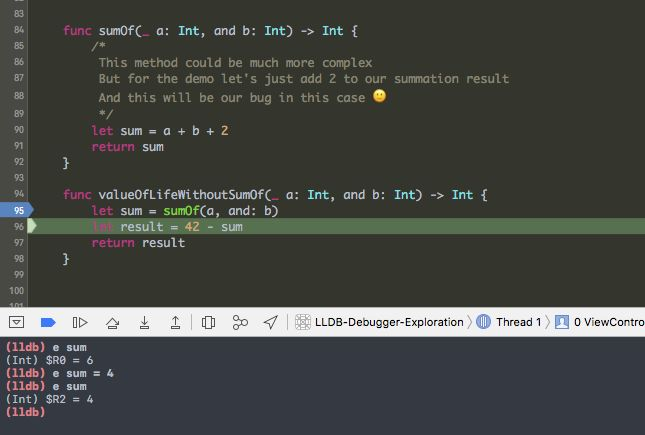Click 'return result' on line 97

[138, 243]
